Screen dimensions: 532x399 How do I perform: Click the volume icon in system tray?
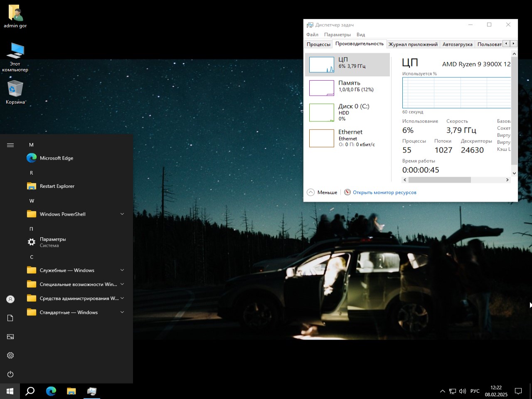(463, 391)
